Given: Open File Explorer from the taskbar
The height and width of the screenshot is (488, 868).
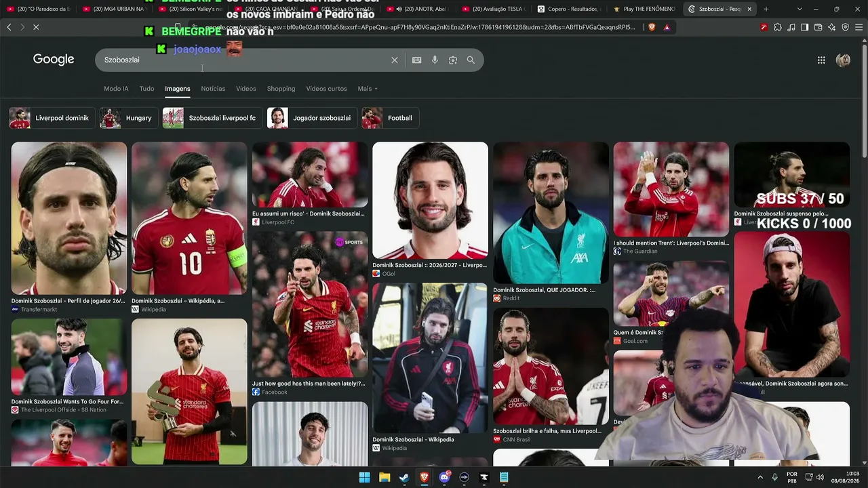Looking at the screenshot, I should click(x=384, y=477).
